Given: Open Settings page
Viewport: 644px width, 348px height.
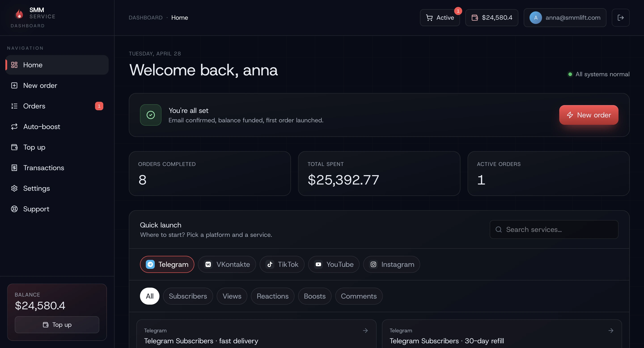Looking at the screenshot, I should pos(57,188).
